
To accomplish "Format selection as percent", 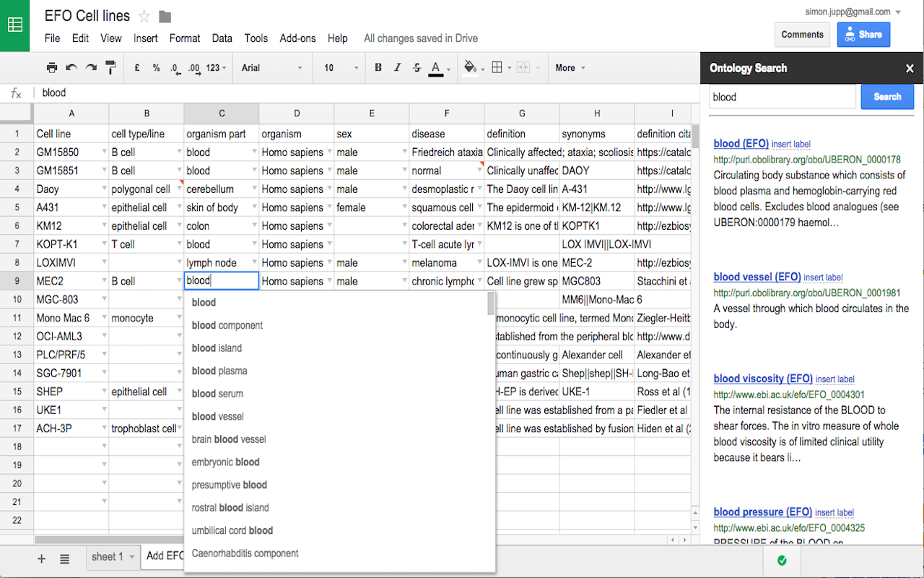I will pos(156,68).
